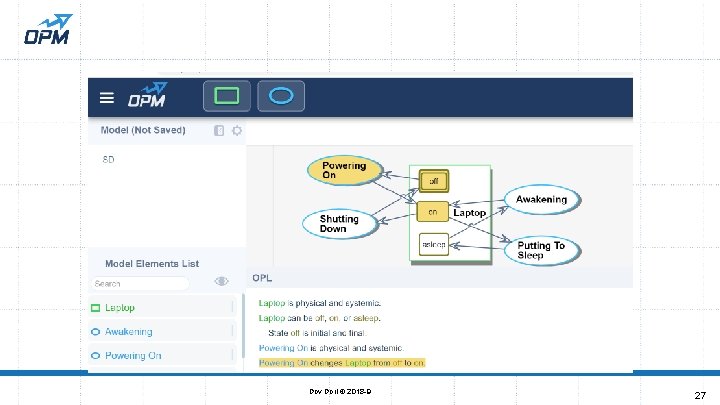Screen dimensions: 720x405
Task: Select Awakening in the Model Elements List
Action: click(162, 331)
